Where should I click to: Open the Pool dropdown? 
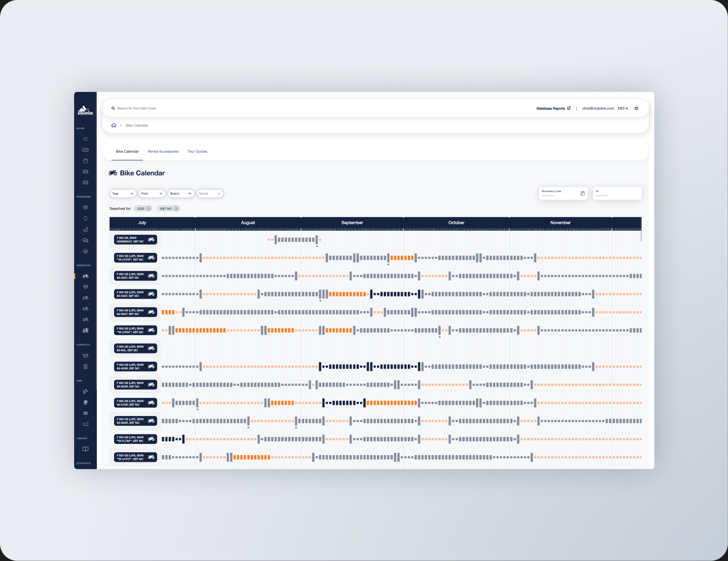click(152, 194)
